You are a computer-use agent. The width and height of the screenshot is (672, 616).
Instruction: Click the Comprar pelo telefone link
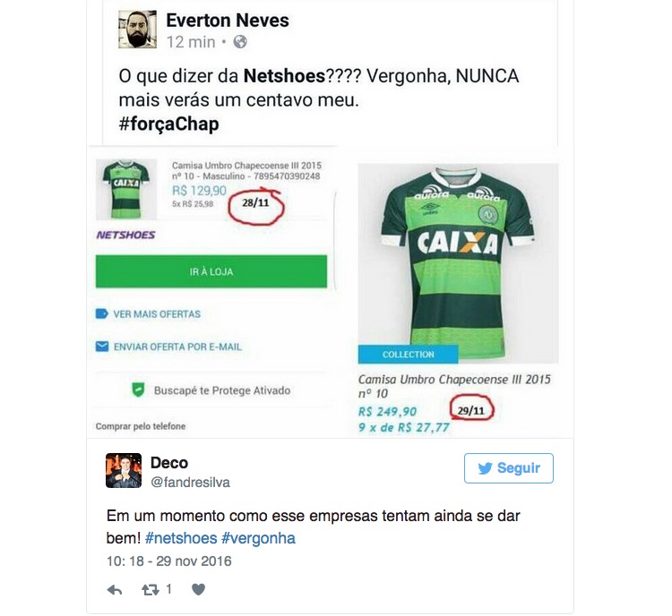[x=141, y=426]
